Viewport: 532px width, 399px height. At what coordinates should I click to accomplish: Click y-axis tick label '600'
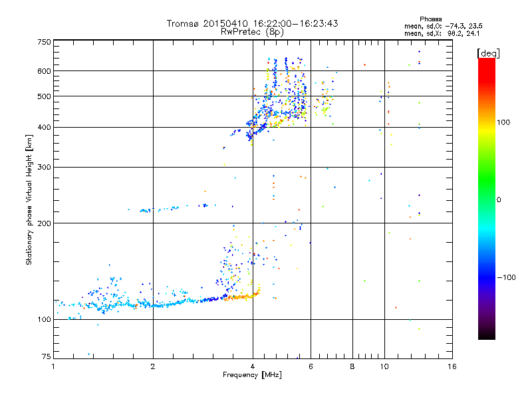[45, 71]
